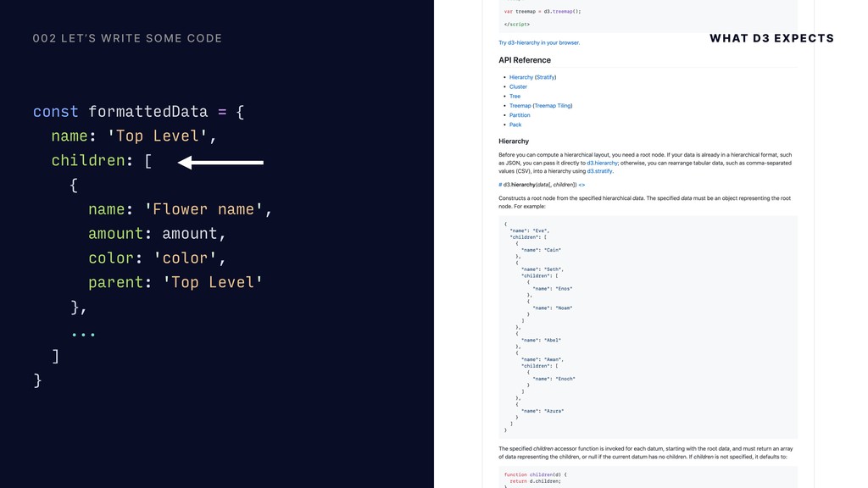
Task: Click the '</script>' closing tag line
Action: [x=517, y=25]
